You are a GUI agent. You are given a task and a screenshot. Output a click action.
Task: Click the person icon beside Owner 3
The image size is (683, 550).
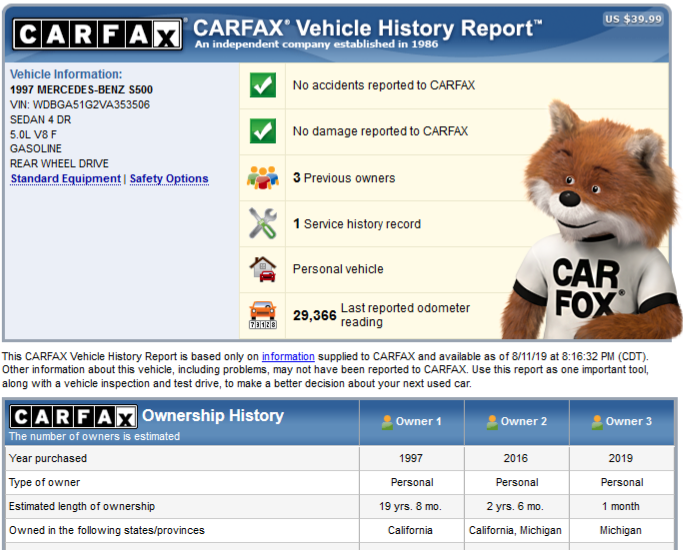click(x=597, y=422)
